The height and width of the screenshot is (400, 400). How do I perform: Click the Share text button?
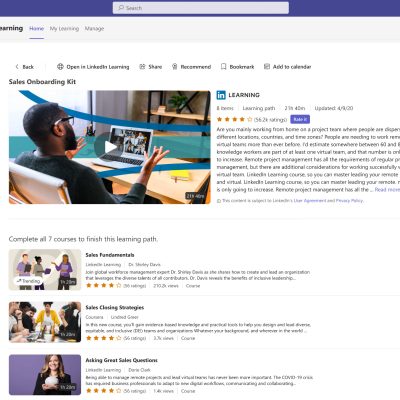click(155, 67)
